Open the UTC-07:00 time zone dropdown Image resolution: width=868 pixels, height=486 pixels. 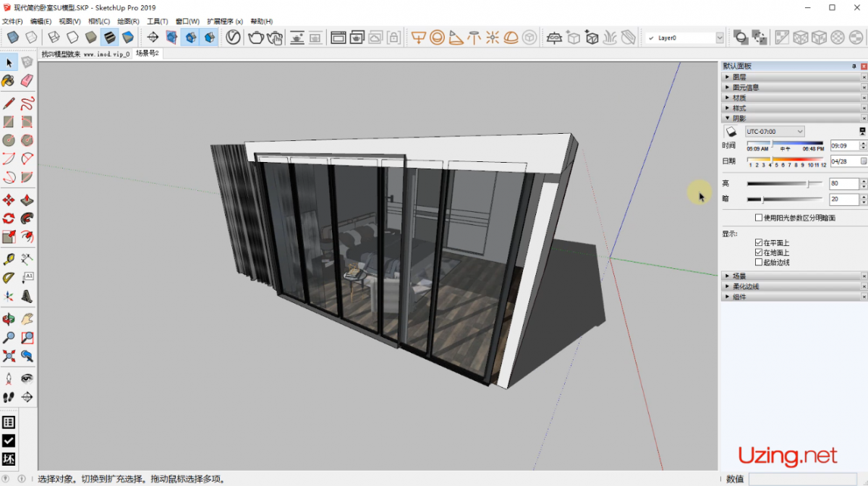coord(775,132)
